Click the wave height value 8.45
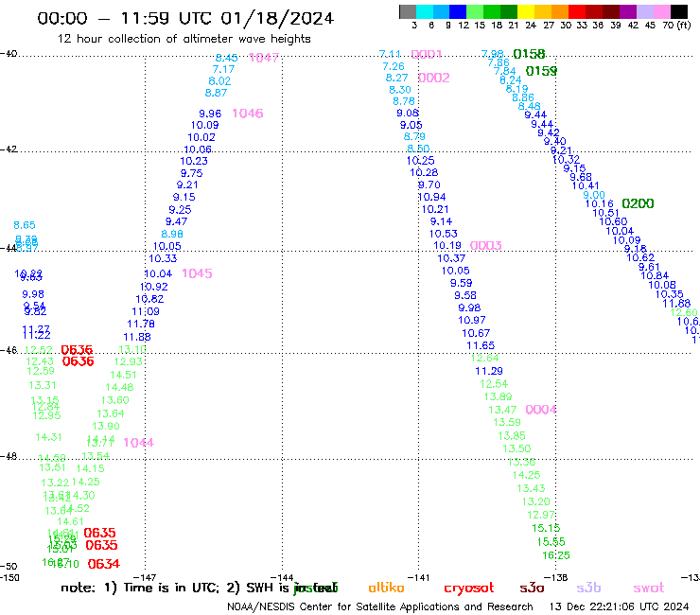700x615 pixels. [x=226, y=58]
